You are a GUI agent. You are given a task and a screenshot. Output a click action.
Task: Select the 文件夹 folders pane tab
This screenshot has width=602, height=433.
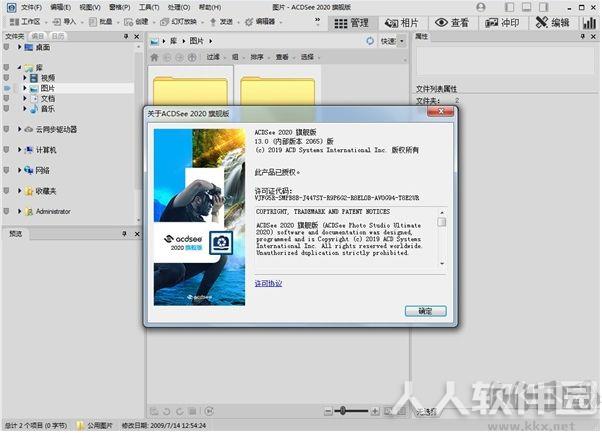[x=14, y=36]
